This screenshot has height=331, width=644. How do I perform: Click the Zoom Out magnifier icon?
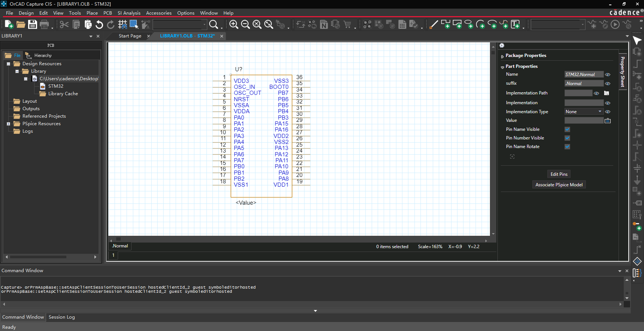coord(245,24)
